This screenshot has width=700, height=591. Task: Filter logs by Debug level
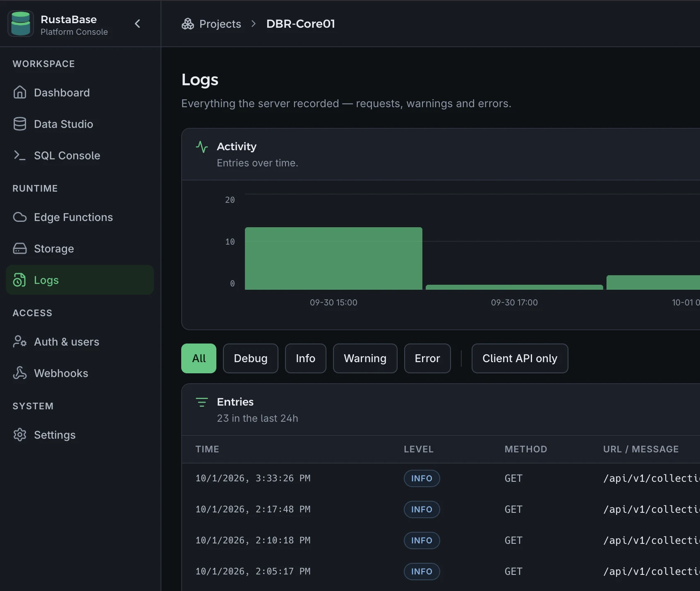click(251, 358)
